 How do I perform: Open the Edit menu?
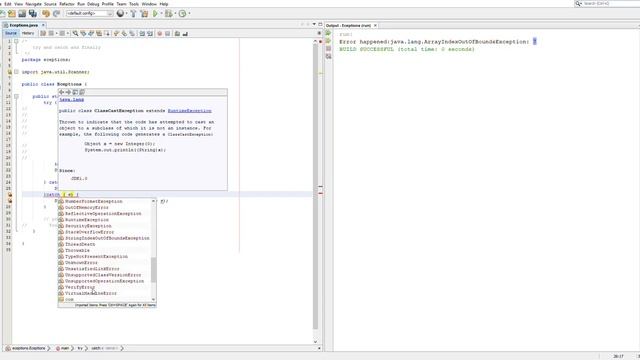7,4
